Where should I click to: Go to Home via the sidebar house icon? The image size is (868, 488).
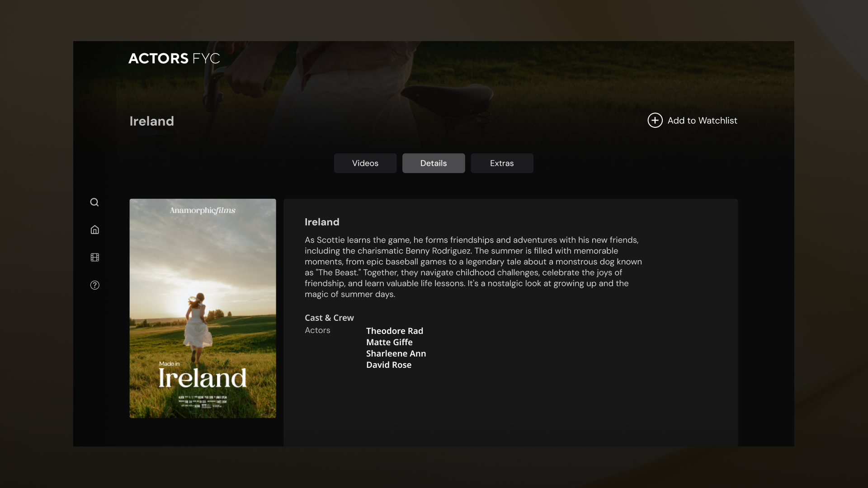(x=94, y=230)
